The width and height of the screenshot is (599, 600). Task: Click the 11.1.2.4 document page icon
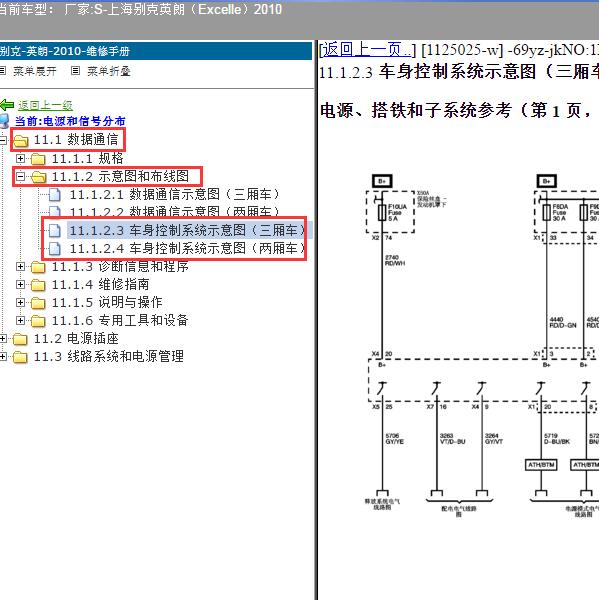(x=55, y=249)
